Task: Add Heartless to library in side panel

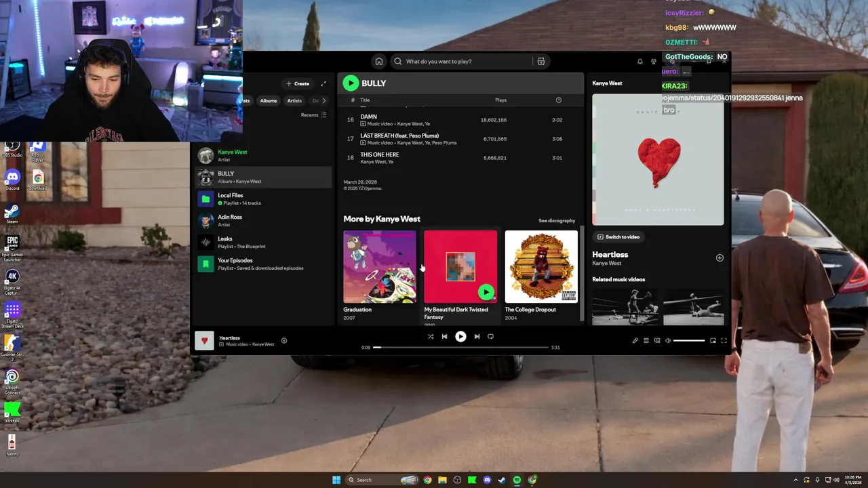Action: click(x=719, y=258)
